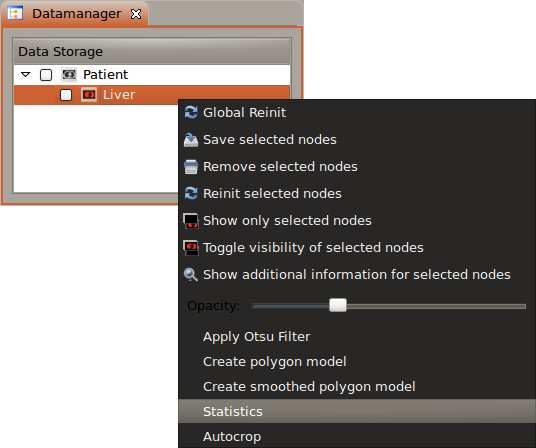Choose Show additional information for selected nodes
Image resolution: width=536 pixels, height=448 pixels.
tap(357, 274)
